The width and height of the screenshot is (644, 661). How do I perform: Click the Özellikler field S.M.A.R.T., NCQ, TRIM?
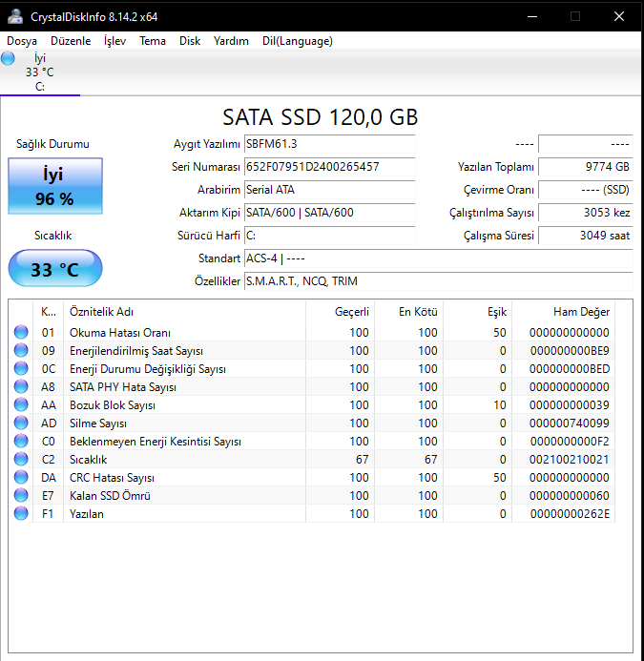click(439, 280)
